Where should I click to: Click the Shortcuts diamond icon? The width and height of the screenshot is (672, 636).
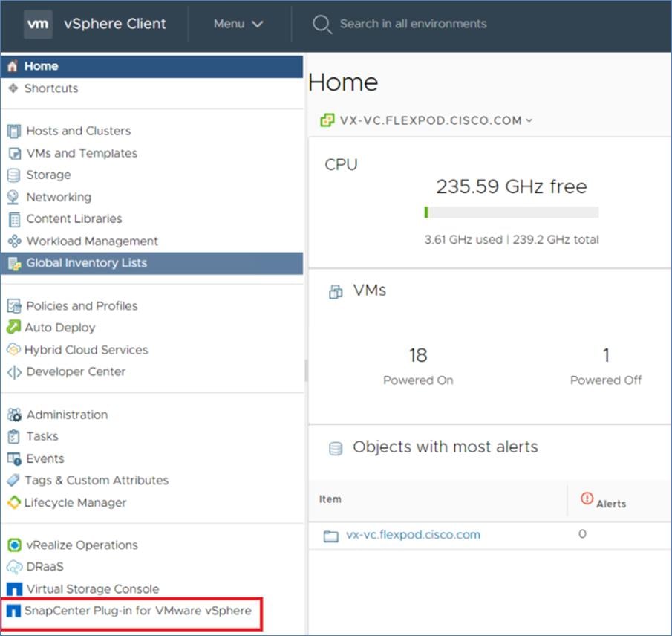(13, 88)
